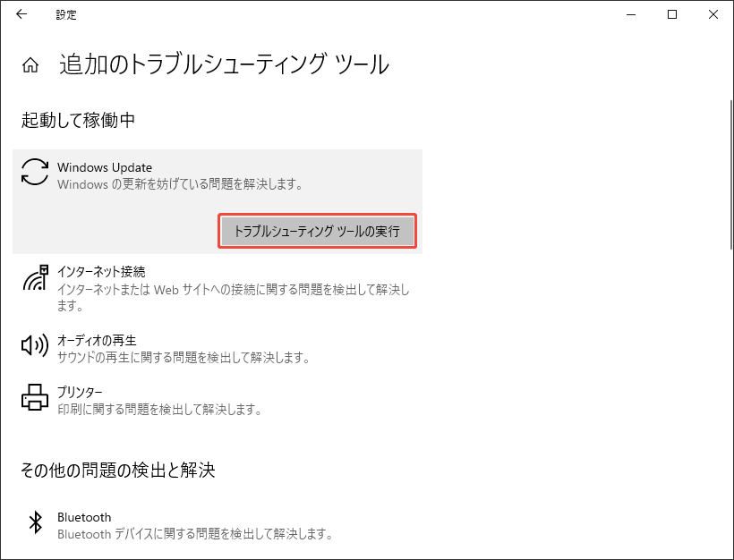
Task: Select the Bluetooth troubleshooter title
Action: (x=84, y=517)
